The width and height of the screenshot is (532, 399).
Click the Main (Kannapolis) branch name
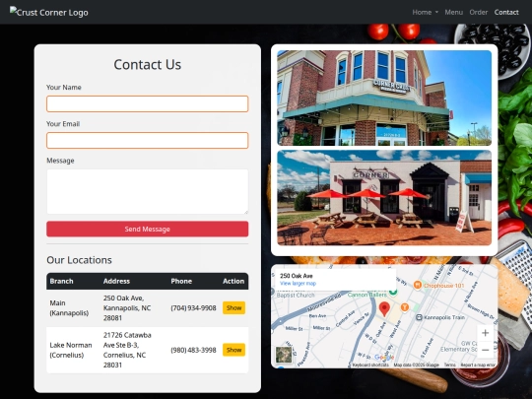coord(69,308)
